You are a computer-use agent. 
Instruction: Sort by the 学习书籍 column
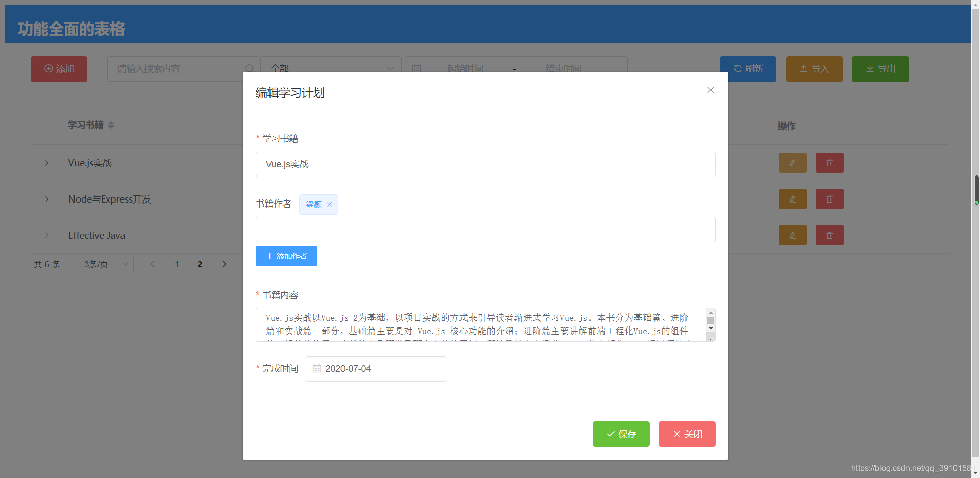pyautogui.click(x=111, y=125)
